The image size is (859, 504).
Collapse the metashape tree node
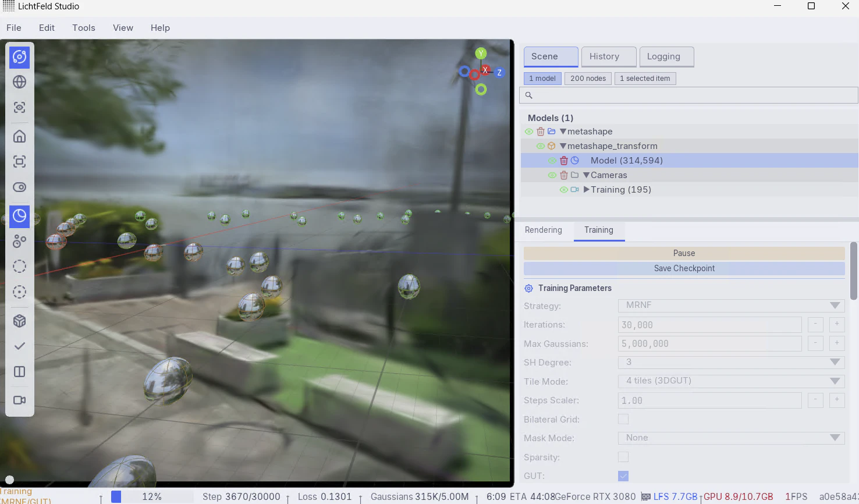(x=563, y=132)
